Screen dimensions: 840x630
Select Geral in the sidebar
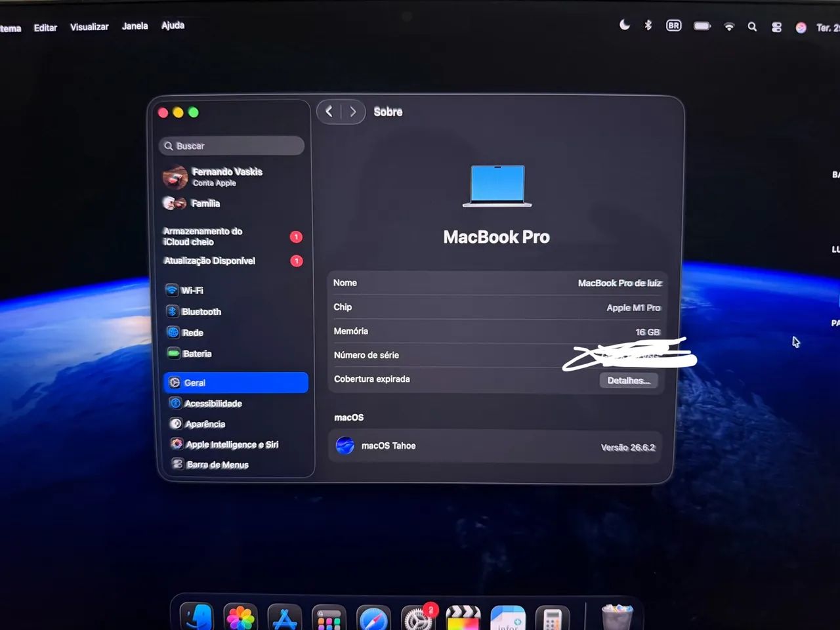[236, 383]
